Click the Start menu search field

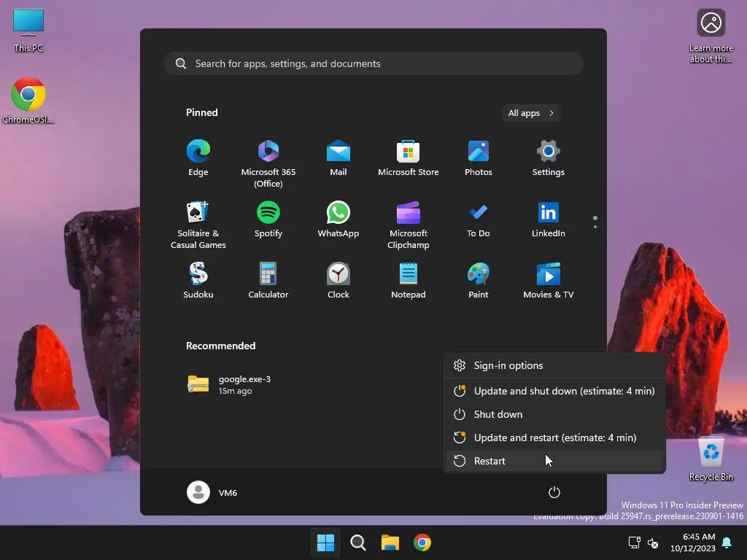tap(373, 63)
